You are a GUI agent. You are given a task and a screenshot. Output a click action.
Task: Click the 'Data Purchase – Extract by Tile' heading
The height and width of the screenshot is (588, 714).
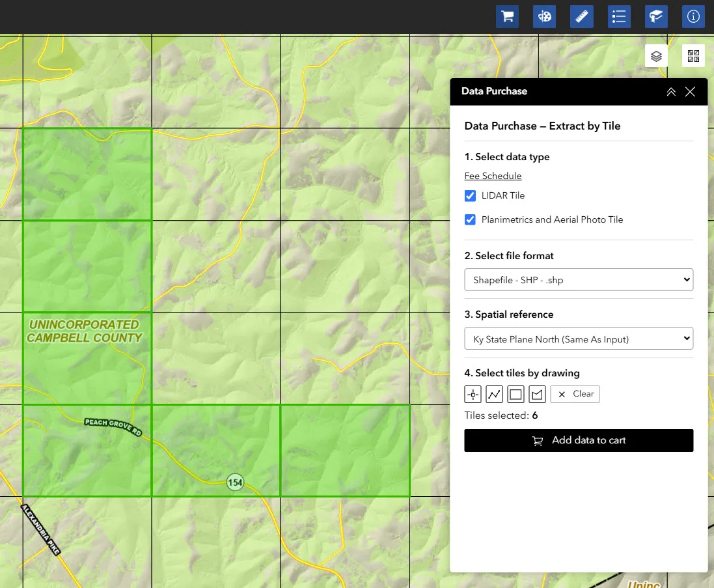click(542, 126)
